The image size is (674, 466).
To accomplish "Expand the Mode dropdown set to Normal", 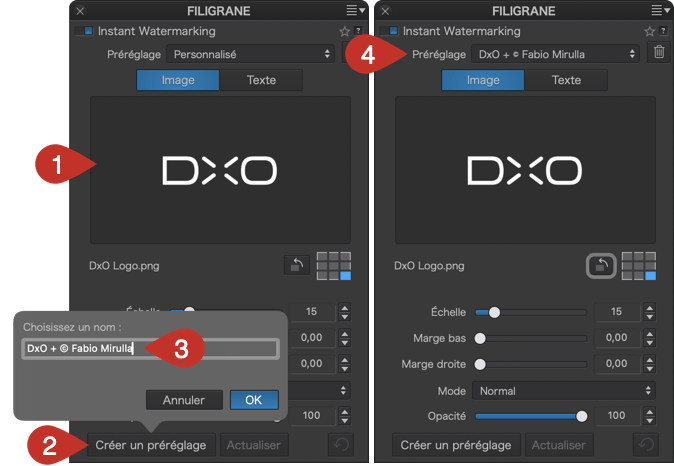I will [x=565, y=391].
